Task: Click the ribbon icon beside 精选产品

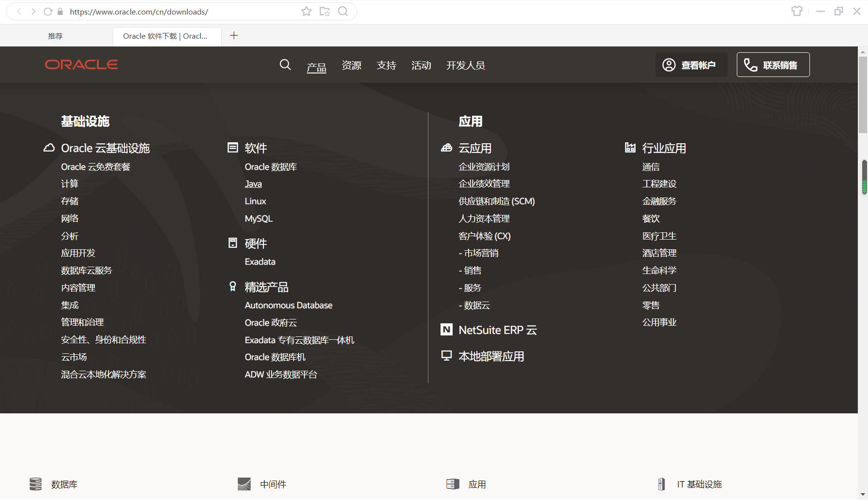Action: coord(233,287)
